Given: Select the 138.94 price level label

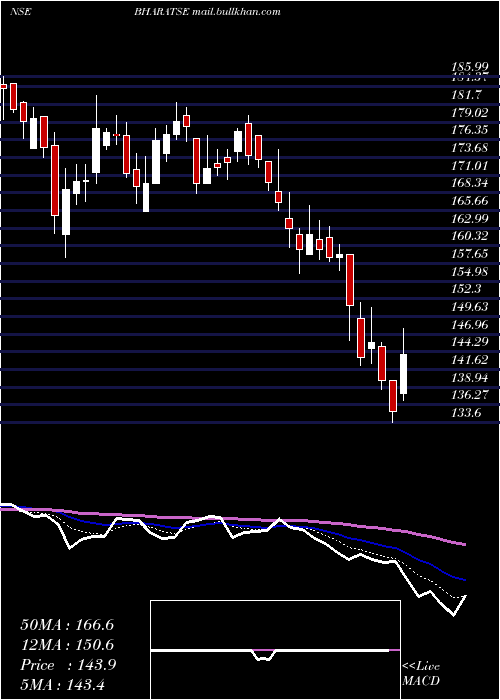Looking at the screenshot, I should [x=470, y=378].
